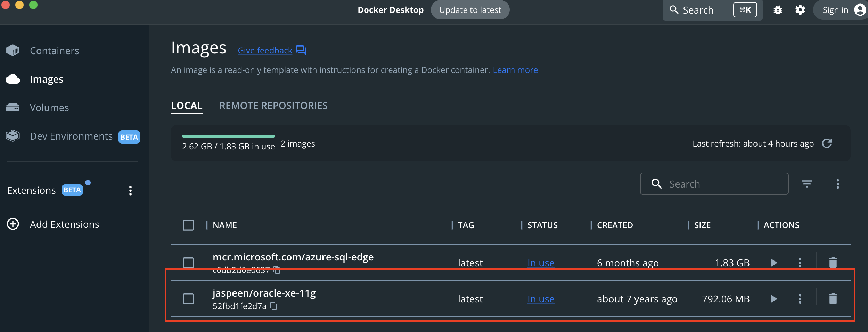Click the disk usage progress bar
The width and height of the screenshot is (868, 332).
[x=228, y=136]
